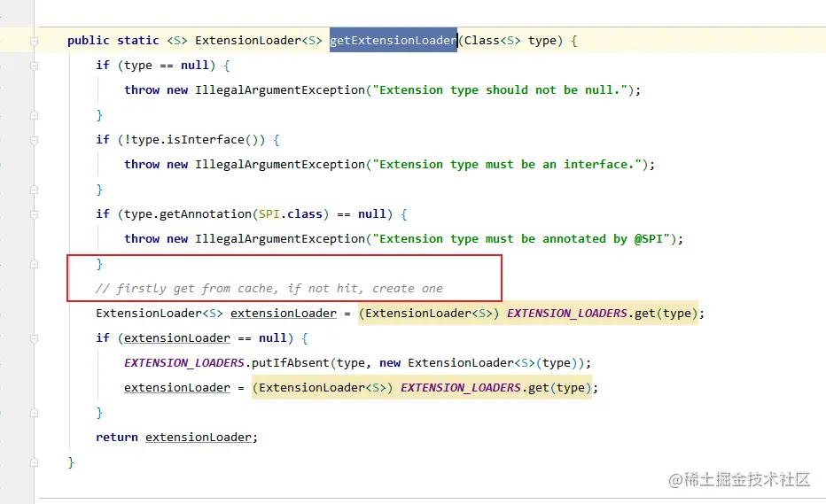Click 'ExtensionLoader<S>' return type in method signature
The width and height of the screenshot is (826, 504).
point(259,41)
